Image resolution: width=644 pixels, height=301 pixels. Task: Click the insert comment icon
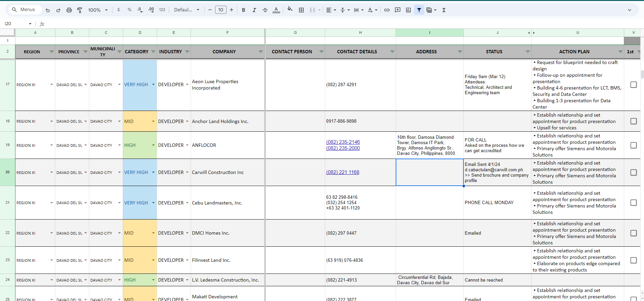pos(397,10)
